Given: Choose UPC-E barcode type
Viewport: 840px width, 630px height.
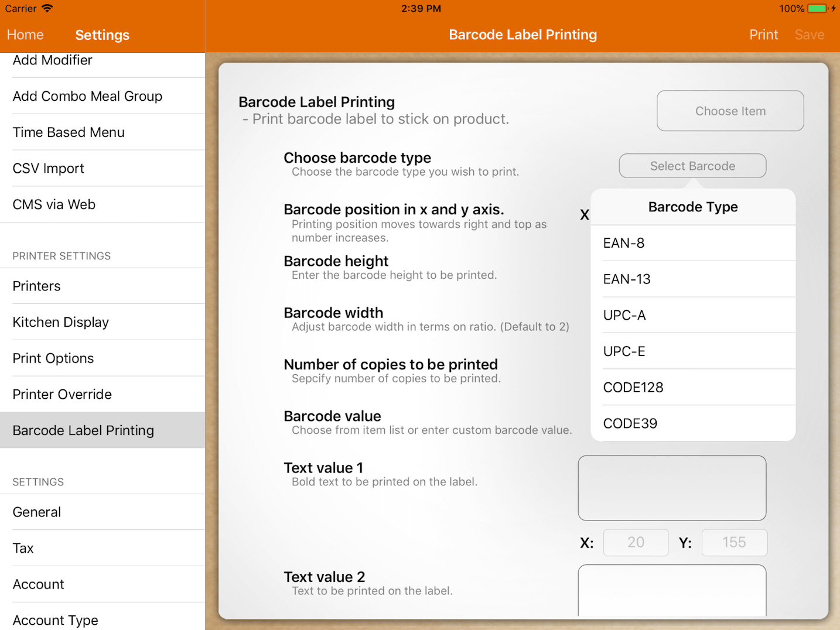Looking at the screenshot, I should pos(693,351).
